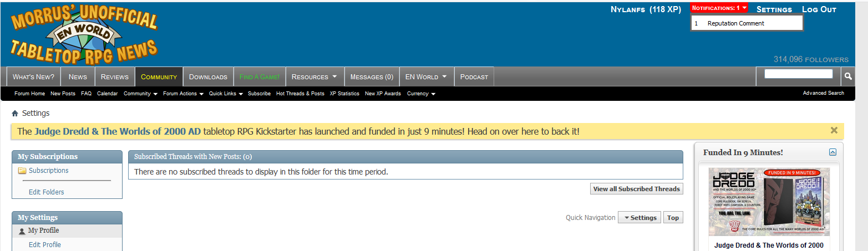The image size is (868, 251).
Task: Dismiss the yellow Kickstarter announcement banner
Action: pyautogui.click(x=834, y=131)
